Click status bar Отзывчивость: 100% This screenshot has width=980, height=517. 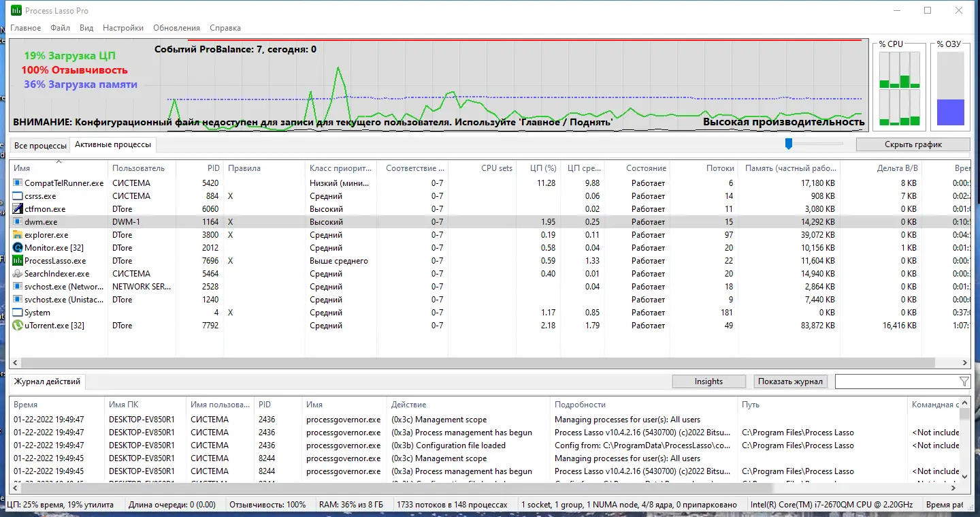click(267, 505)
